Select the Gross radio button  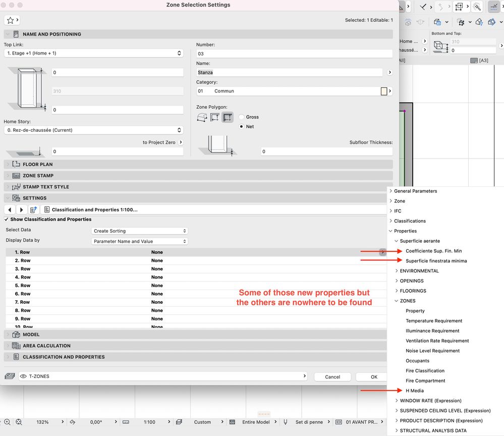click(242, 117)
